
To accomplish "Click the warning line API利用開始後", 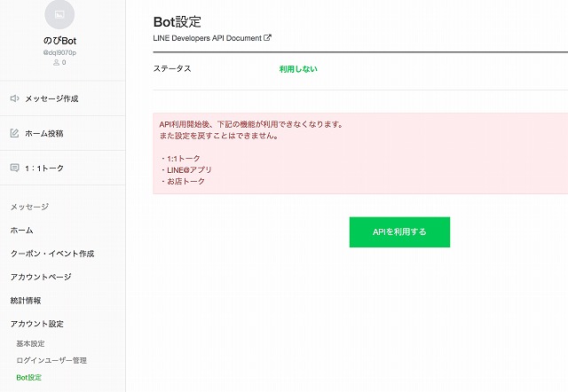I will click(251, 124).
